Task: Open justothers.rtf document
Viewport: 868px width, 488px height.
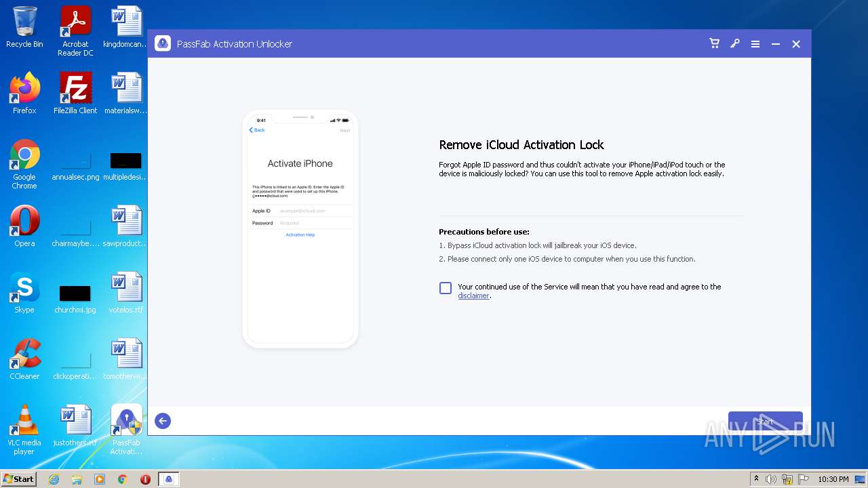Action: pyautogui.click(x=75, y=426)
